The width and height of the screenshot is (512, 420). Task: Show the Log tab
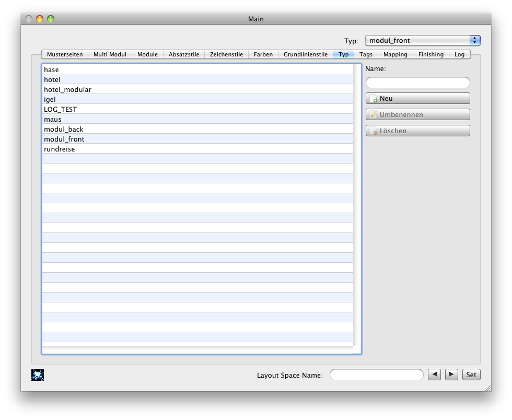459,54
